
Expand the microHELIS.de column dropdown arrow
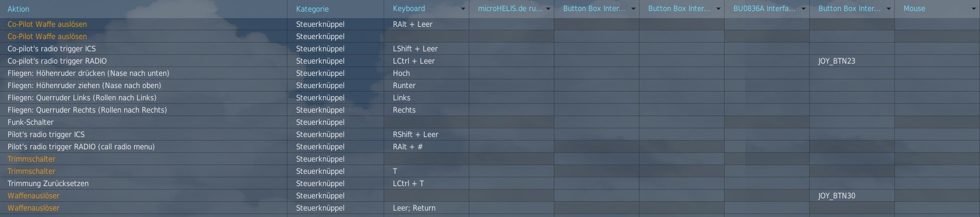[549, 9]
